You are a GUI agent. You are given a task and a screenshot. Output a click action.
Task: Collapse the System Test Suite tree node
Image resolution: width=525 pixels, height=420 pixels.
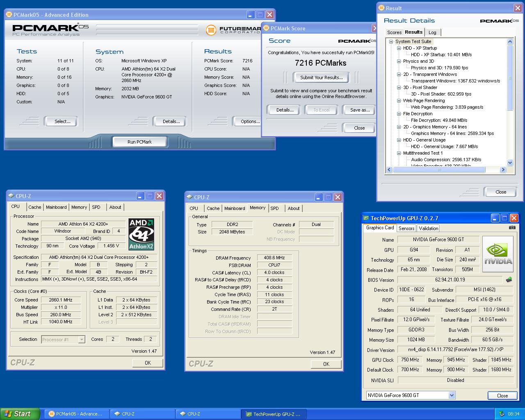click(x=391, y=41)
